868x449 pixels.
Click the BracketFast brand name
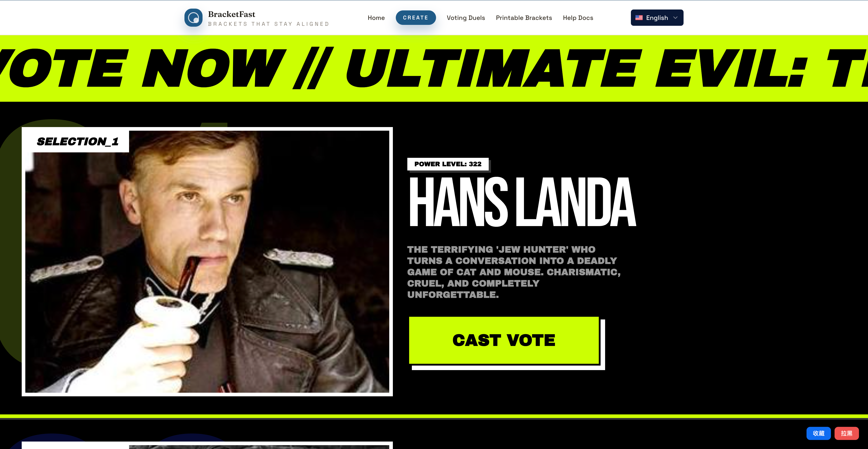tap(231, 14)
